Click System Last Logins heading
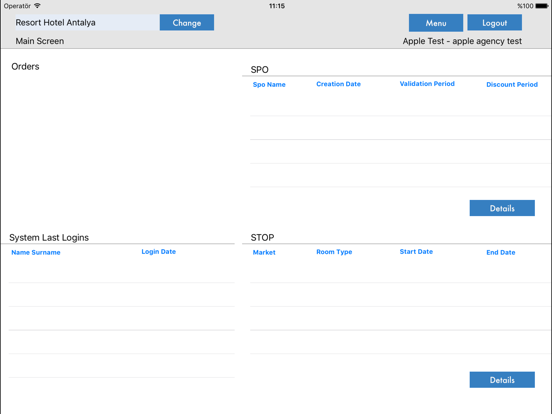Viewport: 552px width, 414px height. [49, 238]
